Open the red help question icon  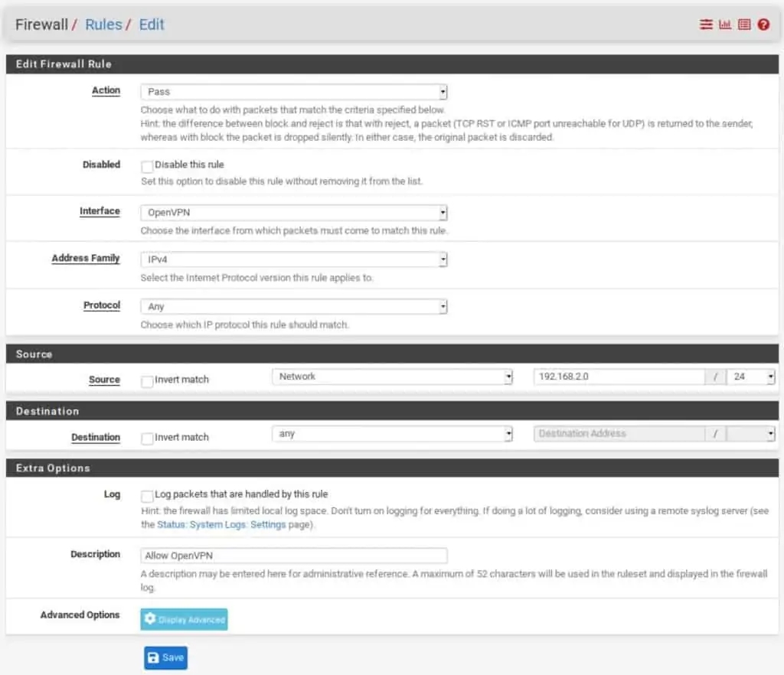(x=763, y=24)
